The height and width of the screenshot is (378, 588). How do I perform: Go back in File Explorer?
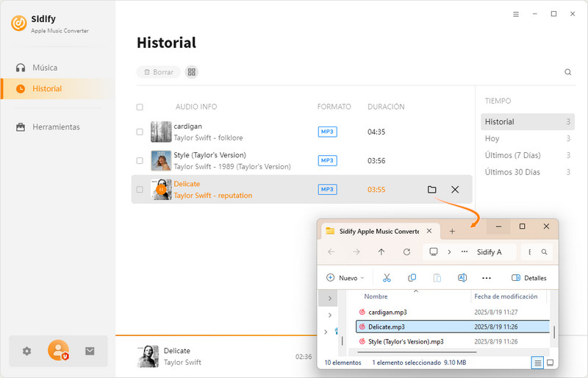331,252
